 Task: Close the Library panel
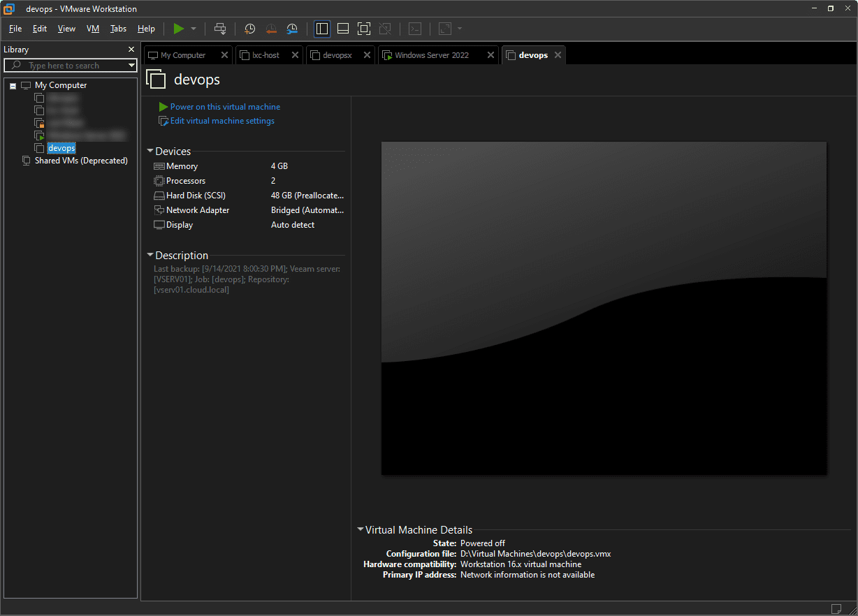131,50
